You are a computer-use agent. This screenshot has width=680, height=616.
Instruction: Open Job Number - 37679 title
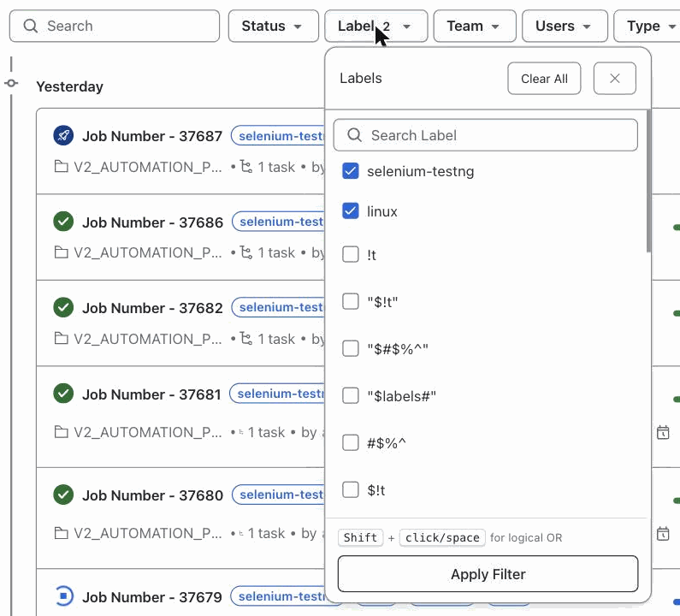152,597
